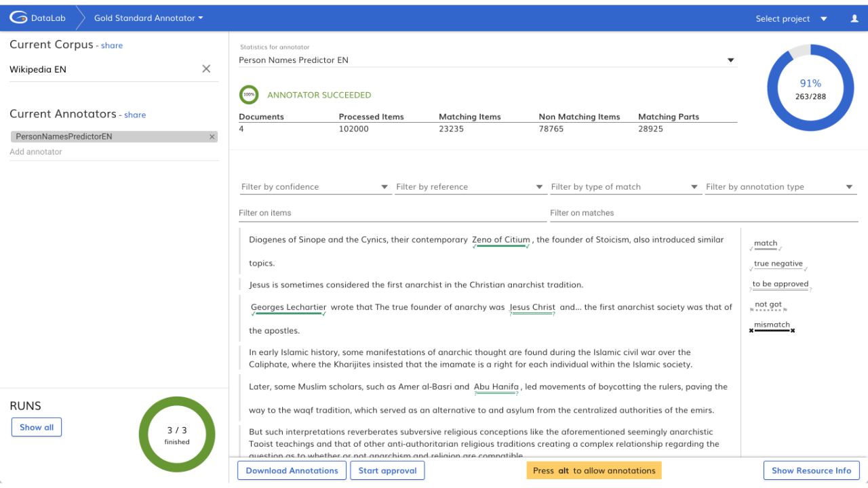The height and width of the screenshot is (488, 868).
Task: Click the 3 / 3 finished runs ring
Action: coord(177,434)
